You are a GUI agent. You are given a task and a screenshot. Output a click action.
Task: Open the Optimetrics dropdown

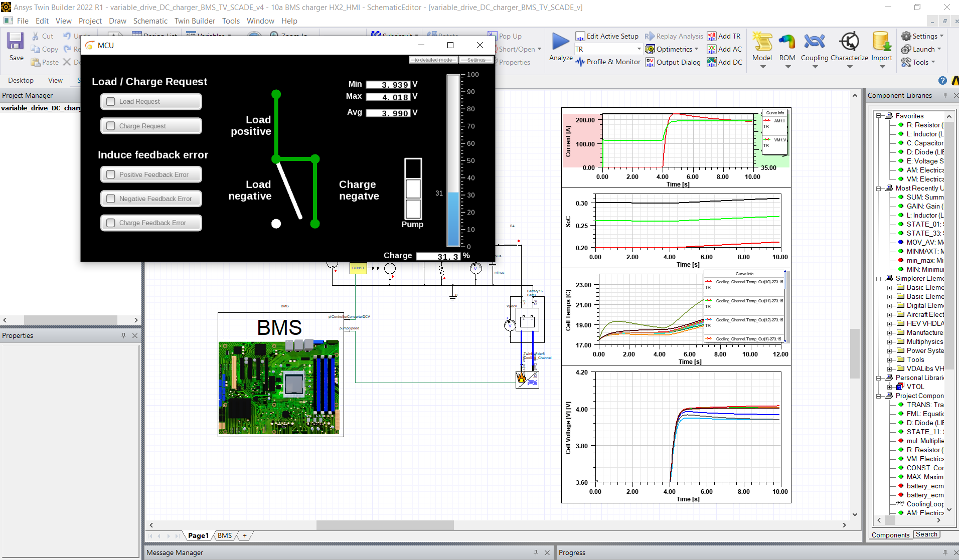tap(672, 49)
